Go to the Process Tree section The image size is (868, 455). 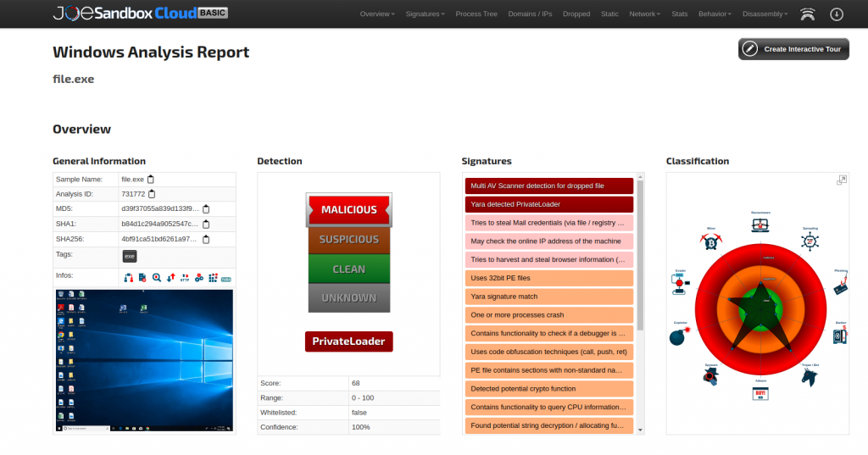tap(476, 14)
